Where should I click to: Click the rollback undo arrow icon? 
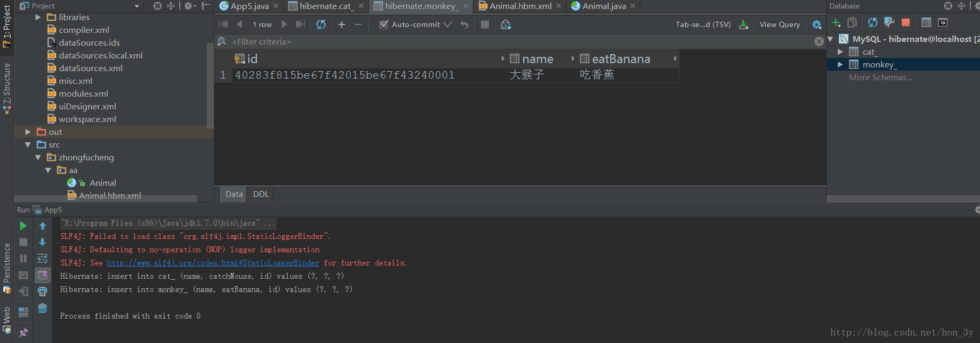(464, 24)
